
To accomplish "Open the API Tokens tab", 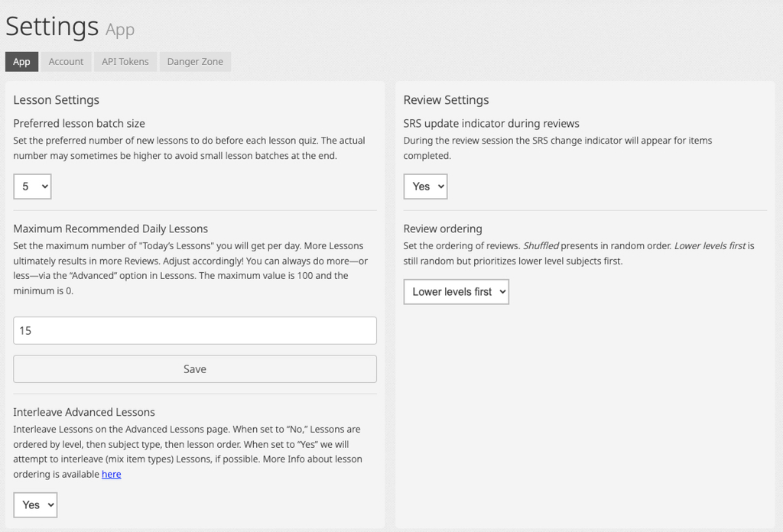I will tap(125, 61).
